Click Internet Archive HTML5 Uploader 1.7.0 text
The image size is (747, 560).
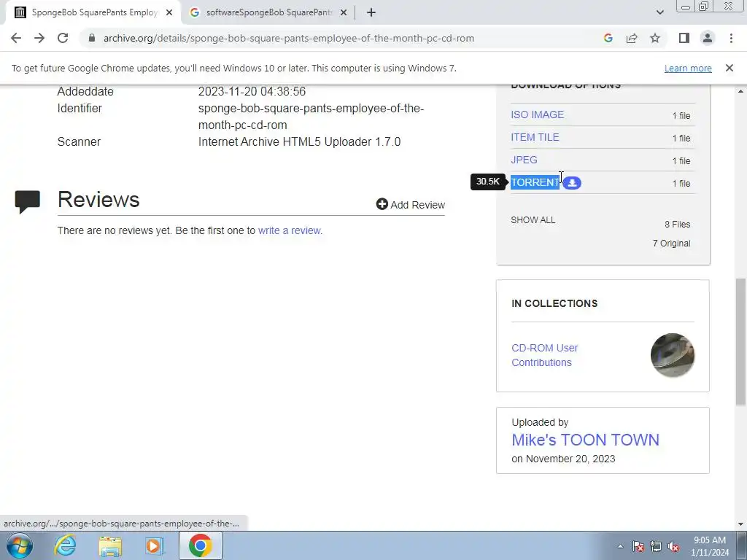coord(299,142)
